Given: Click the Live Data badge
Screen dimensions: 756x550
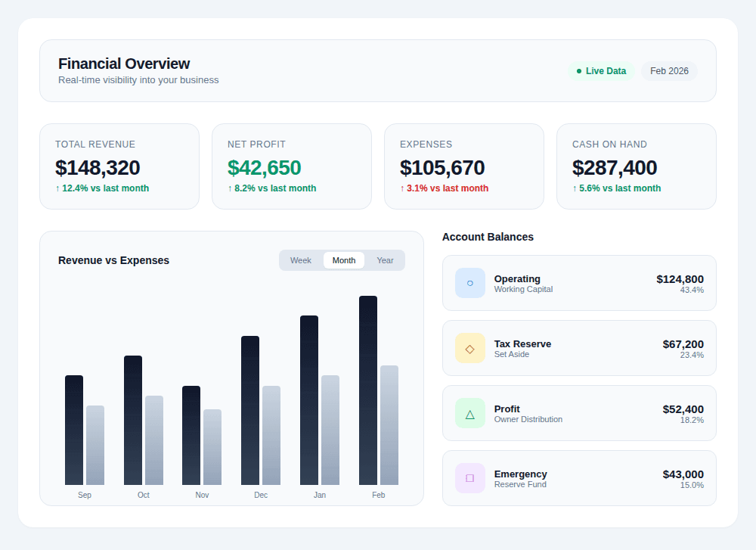Looking at the screenshot, I should click(x=601, y=71).
